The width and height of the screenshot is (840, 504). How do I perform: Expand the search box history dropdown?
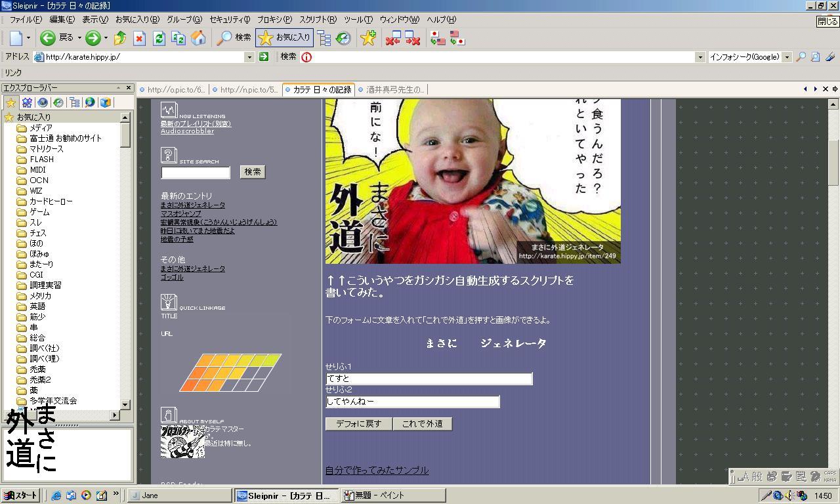click(x=700, y=57)
